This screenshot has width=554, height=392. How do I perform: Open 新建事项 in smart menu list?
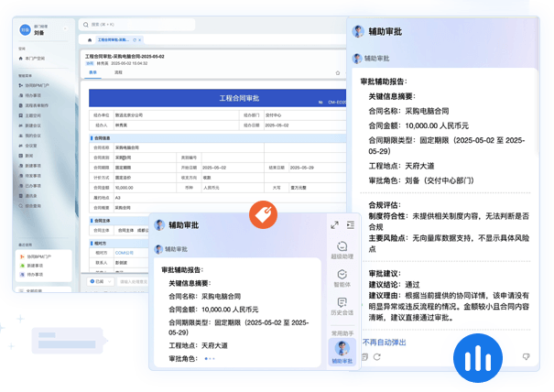(30, 166)
